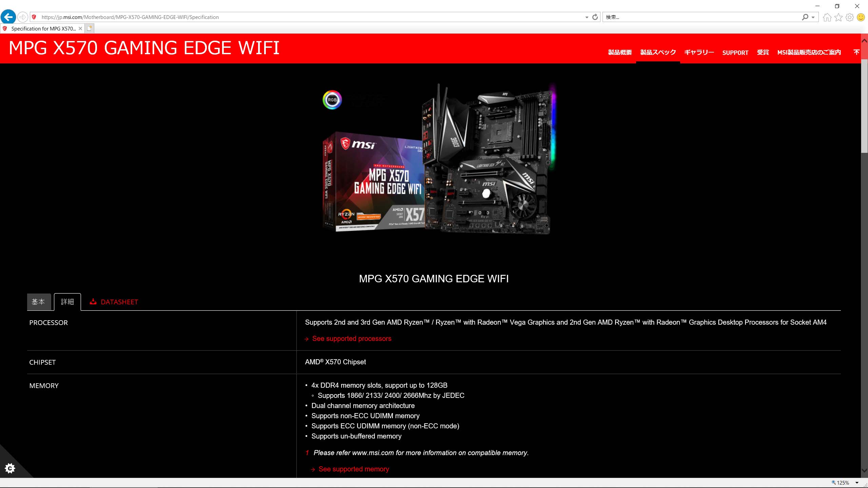Click the Dual channel memory architecture text
The height and width of the screenshot is (488, 868).
point(363,406)
